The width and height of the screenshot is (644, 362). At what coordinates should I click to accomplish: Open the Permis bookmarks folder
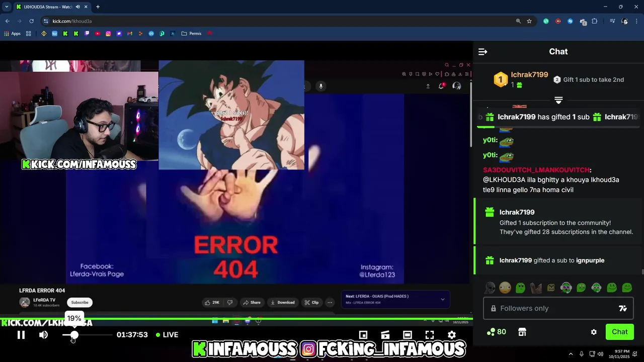pyautogui.click(x=192, y=34)
